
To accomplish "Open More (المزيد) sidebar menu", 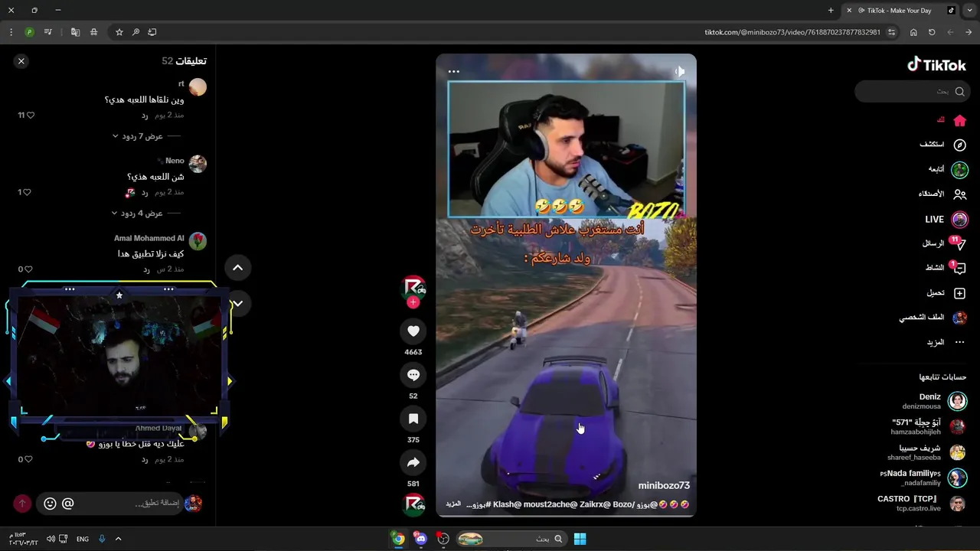I will (946, 342).
